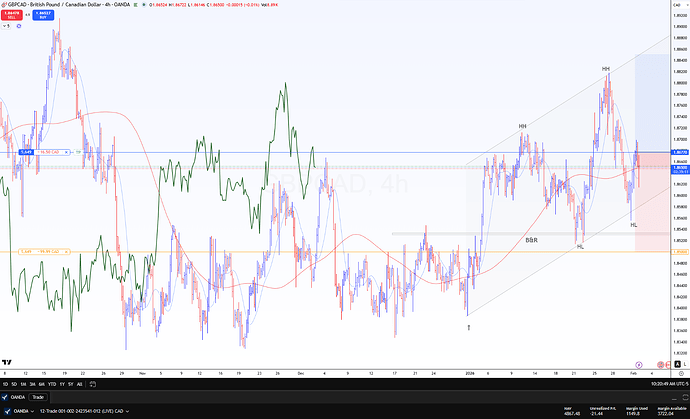Select the 1M time range
This screenshot has height=419, width=690.
(23, 384)
